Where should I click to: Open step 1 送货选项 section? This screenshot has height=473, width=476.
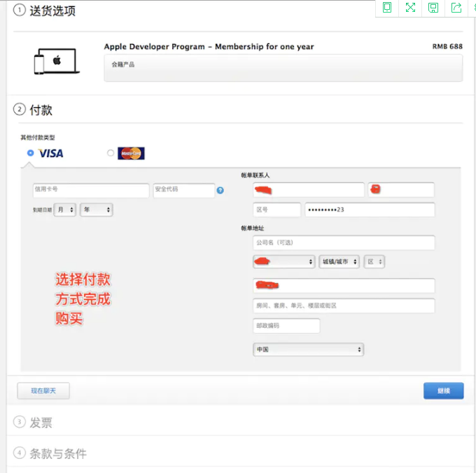click(44, 11)
